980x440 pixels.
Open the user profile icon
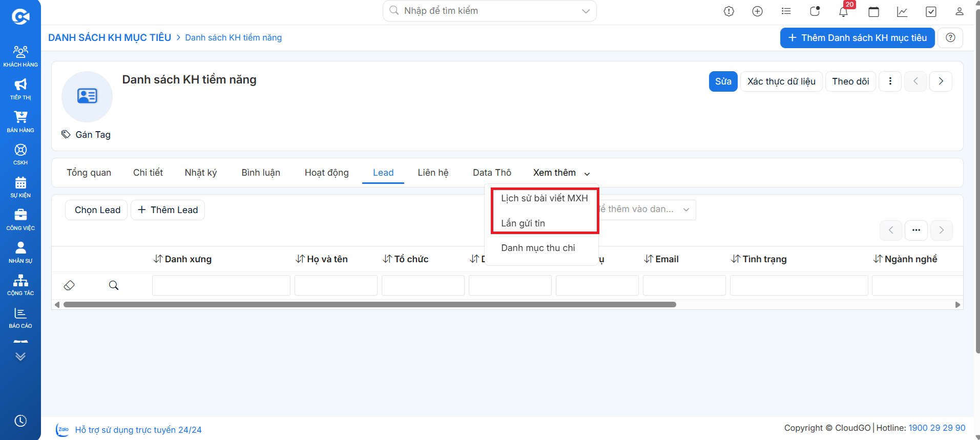click(x=960, y=11)
